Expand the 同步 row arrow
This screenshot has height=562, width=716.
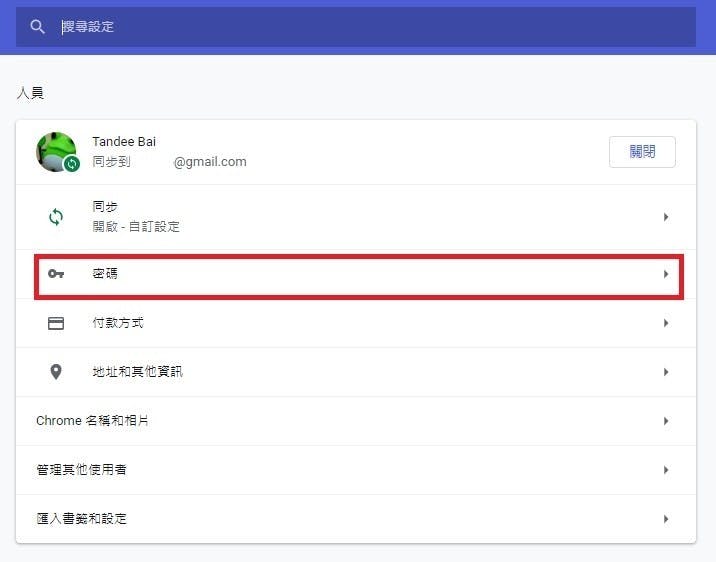tap(666, 217)
